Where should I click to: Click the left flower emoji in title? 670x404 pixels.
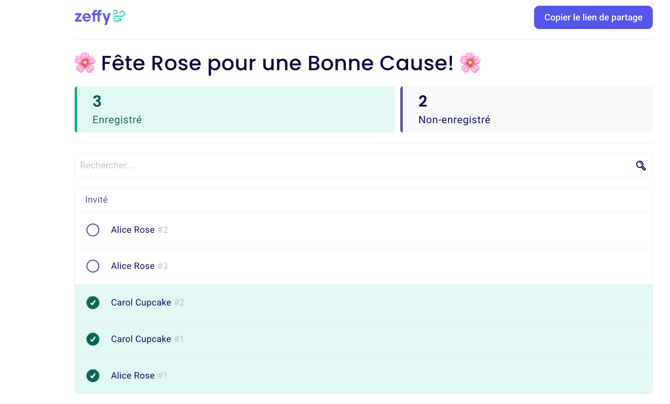point(85,63)
